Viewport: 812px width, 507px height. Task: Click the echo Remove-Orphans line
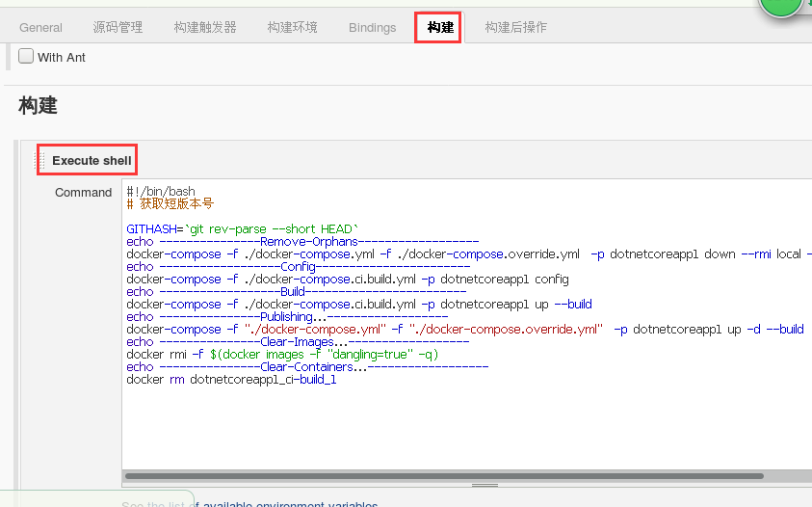(x=302, y=242)
